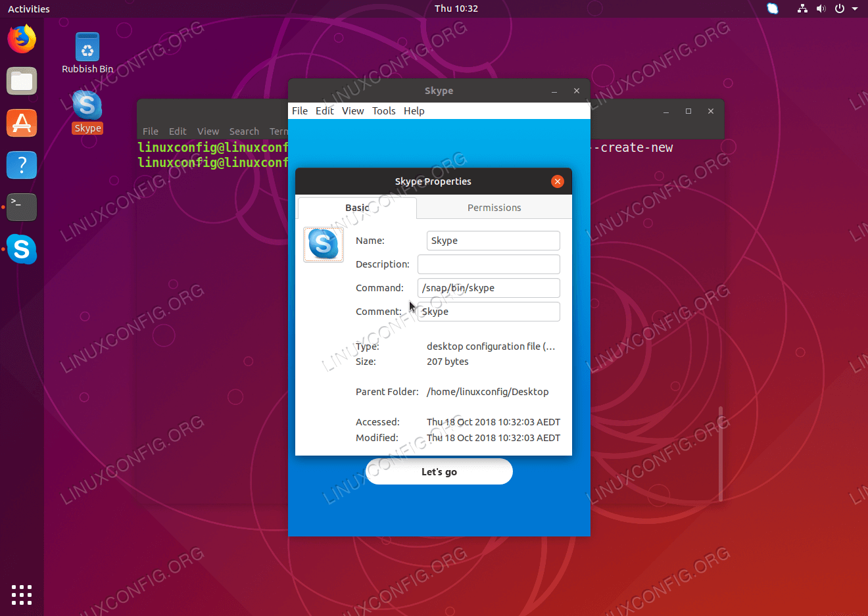Open the Help icon in the dock

pos(22,165)
